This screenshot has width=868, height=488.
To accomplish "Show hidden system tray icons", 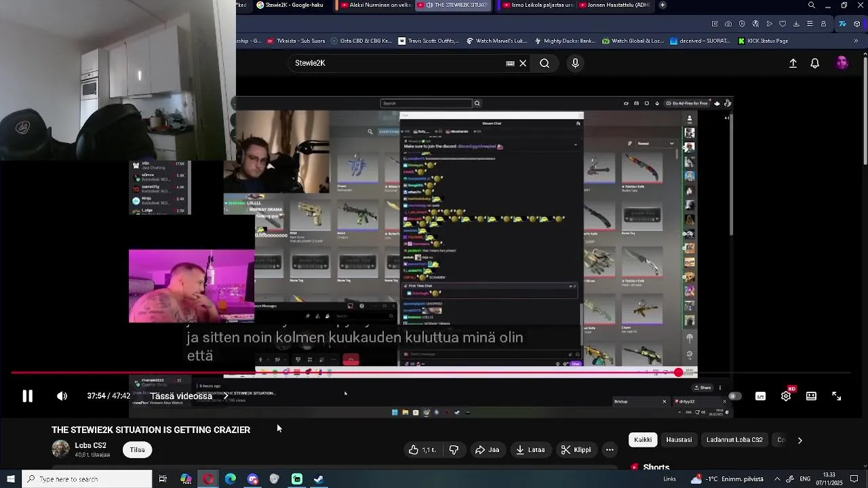I will pyautogui.click(x=777, y=479).
